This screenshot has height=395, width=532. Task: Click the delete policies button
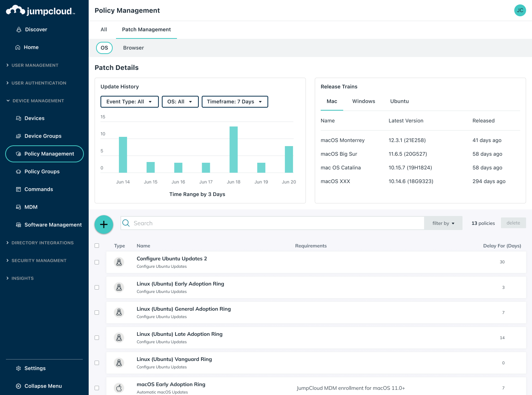point(513,223)
